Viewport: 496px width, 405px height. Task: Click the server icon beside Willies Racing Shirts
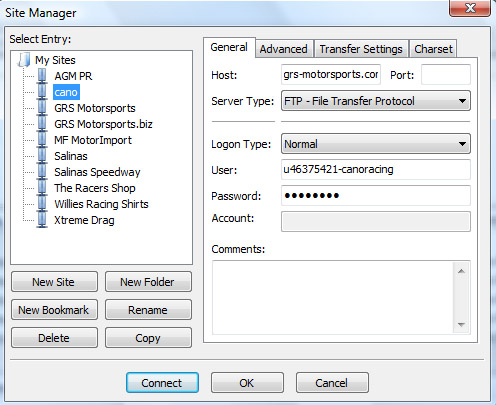click(42, 204)
